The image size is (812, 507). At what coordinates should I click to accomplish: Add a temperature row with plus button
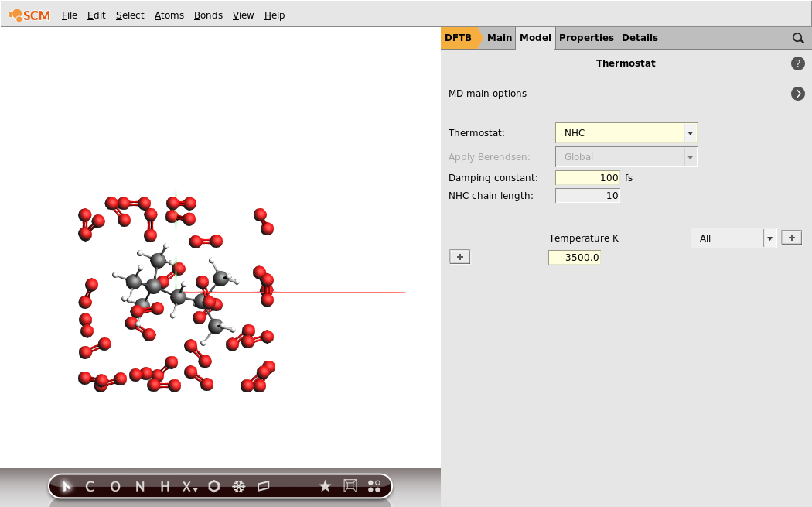click(x=460, y=257)
